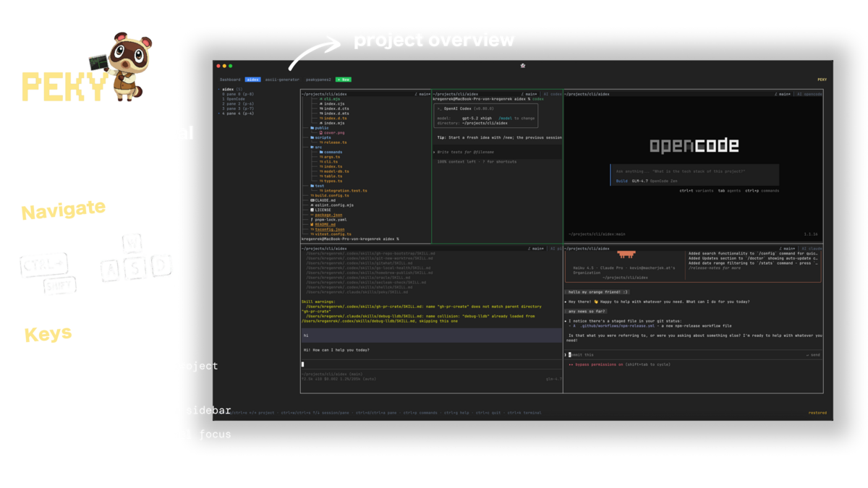The height and width of the screenshot is (488, 868).
Task: Collapse the aidex project in sidebar
Action: pyautogui.click(x=219, y=89)
